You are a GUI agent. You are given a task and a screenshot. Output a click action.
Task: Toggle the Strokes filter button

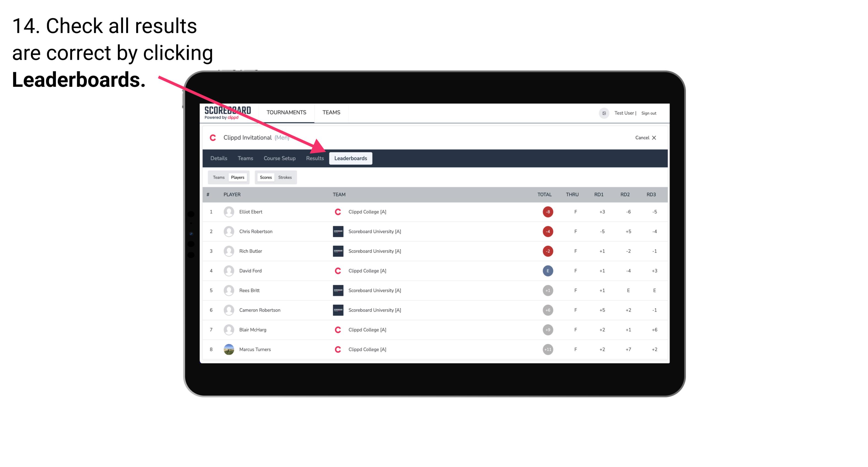point(285,177)
